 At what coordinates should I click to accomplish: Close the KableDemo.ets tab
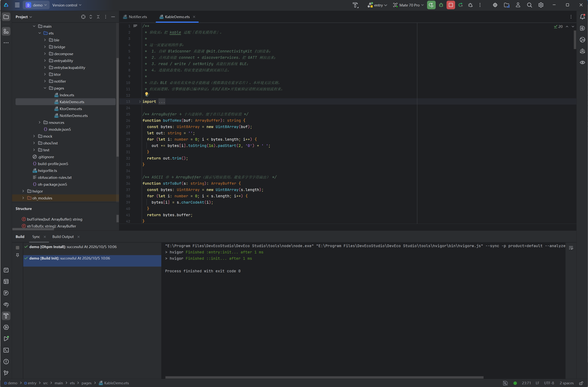click(194, 17)
